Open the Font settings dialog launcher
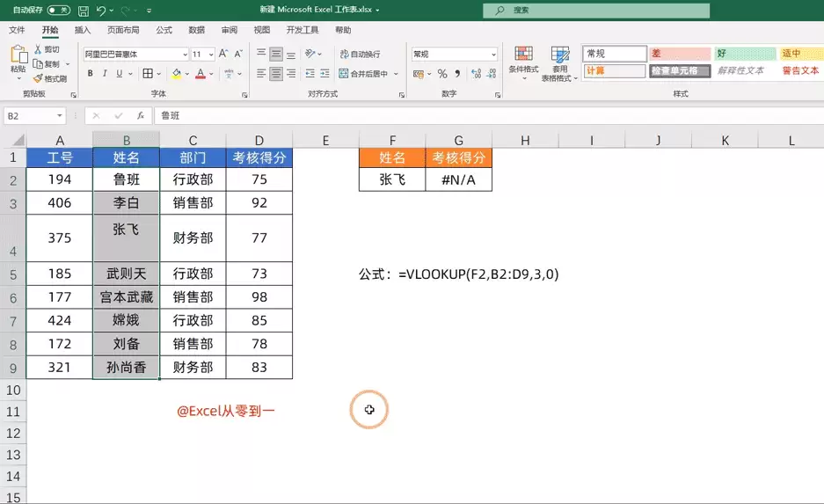The width and height of the screenshot is (824, 504). (x=244, y=95)
